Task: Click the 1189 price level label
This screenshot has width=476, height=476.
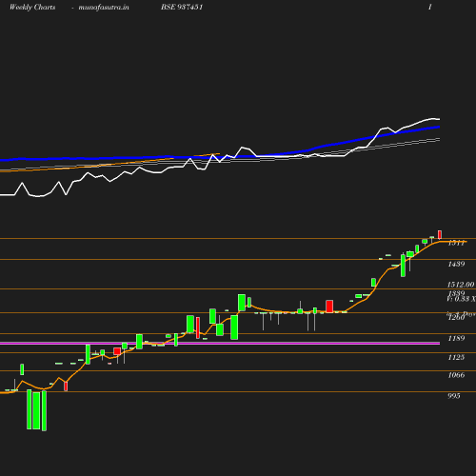Action: (456, 338)
